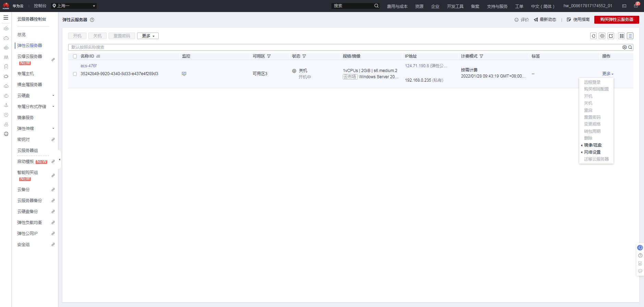The height and width of the screenshot is (307, 644).
Task: Filter by 可用区 column funnel
Action: pos(269,56)
